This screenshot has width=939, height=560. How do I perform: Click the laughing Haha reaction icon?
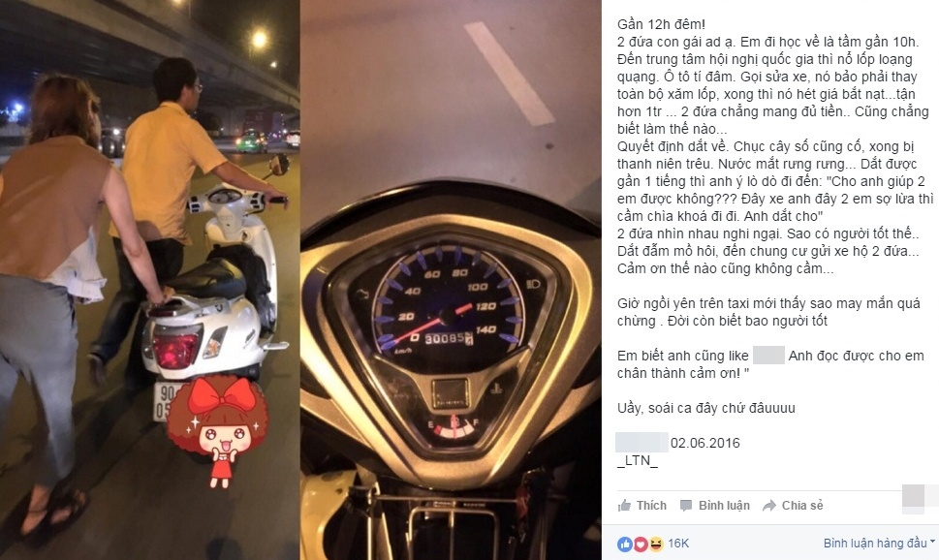(x=656, y=544)
